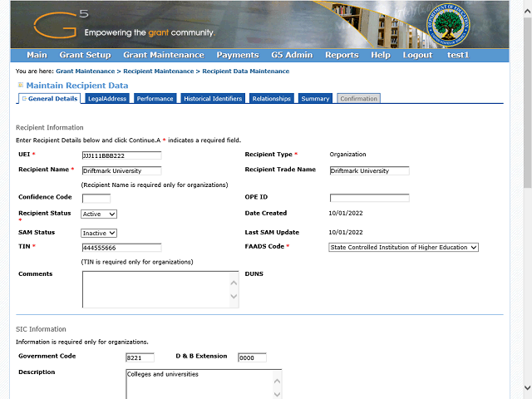Image resolution: width=532 pixels, height=399 pixels.
Task: Click SIC Information section heading
Action: click(41, 329)
